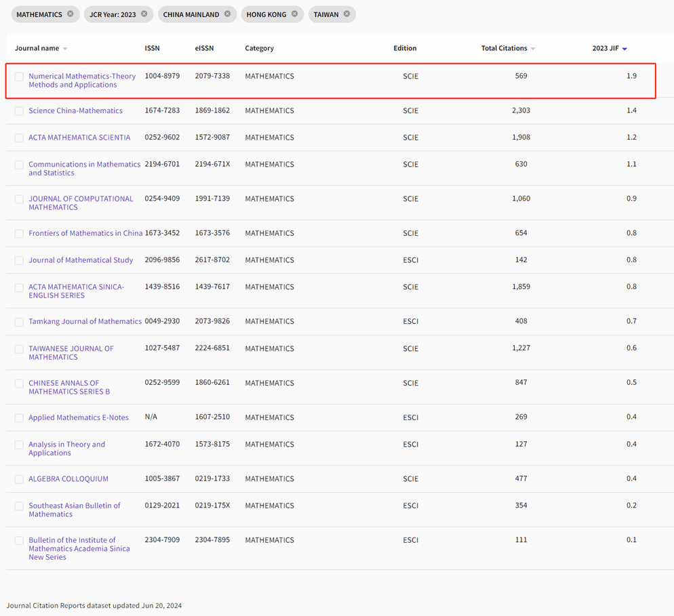Remove the HONG KONG filter chip
Viewport: 674px width, 616px height.
(294, 14)
